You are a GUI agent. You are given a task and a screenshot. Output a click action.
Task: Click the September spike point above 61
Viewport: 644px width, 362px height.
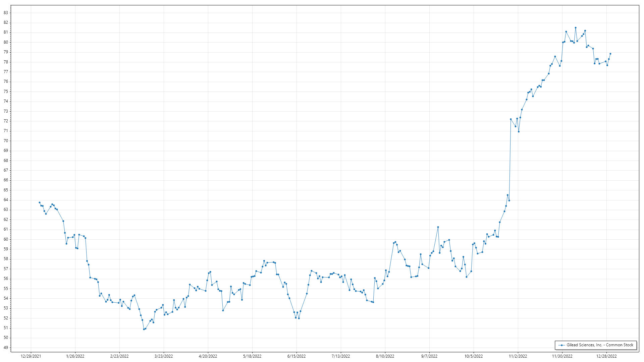pos(438,227)
